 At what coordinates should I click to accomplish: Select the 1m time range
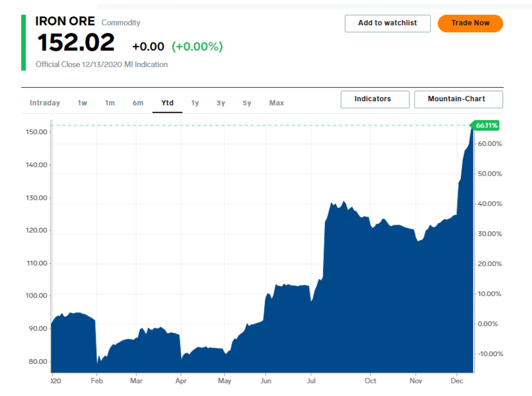(x=110, y=103)
